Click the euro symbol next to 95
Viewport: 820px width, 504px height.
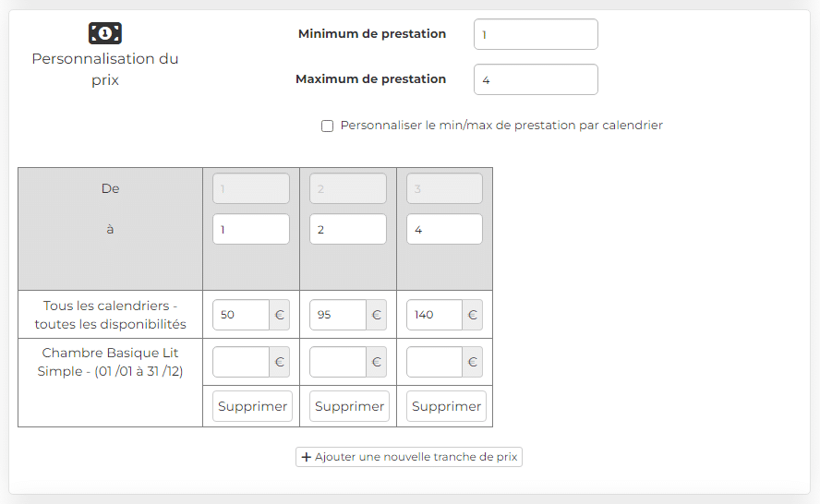[376, 315]
